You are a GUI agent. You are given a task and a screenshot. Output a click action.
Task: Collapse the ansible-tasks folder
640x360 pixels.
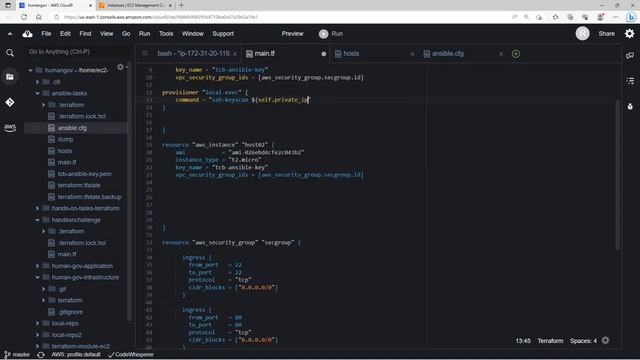38,93
